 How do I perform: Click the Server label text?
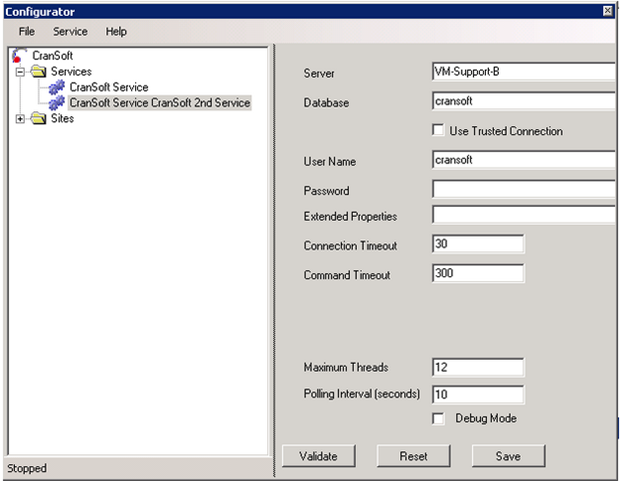[319, 73]
